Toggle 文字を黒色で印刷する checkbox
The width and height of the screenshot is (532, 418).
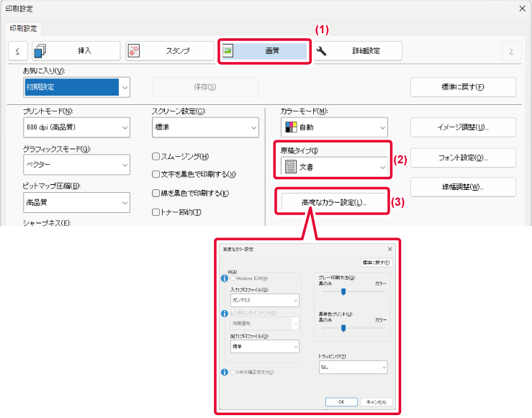tap(156, 174)
